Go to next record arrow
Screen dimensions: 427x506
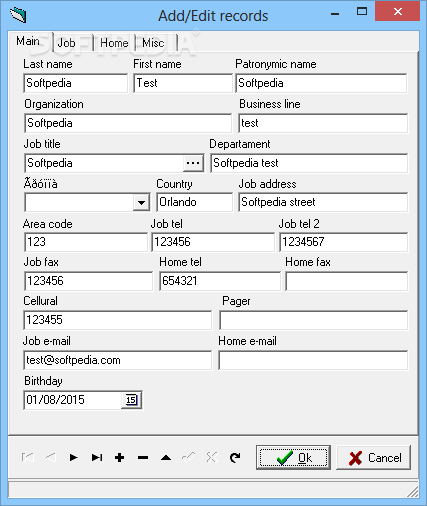74,457
